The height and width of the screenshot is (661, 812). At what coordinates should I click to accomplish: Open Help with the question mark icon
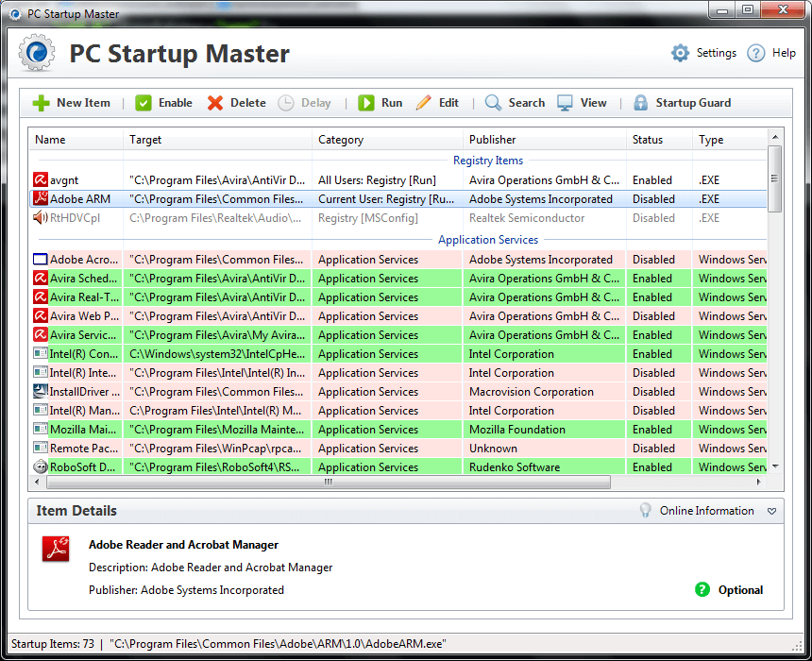tap(756, 53)
